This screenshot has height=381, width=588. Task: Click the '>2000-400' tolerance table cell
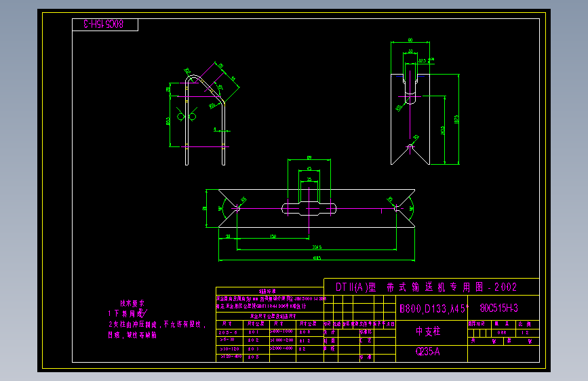click(x=282, y=348)
